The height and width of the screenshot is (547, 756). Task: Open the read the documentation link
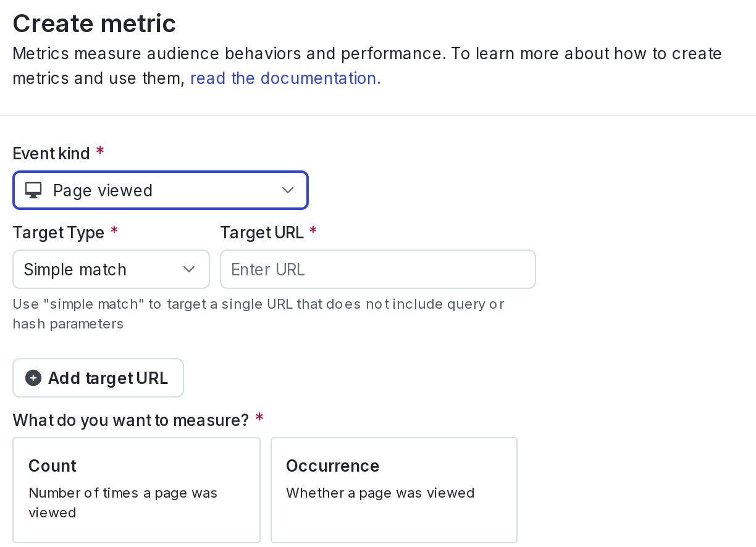[285, 78]
